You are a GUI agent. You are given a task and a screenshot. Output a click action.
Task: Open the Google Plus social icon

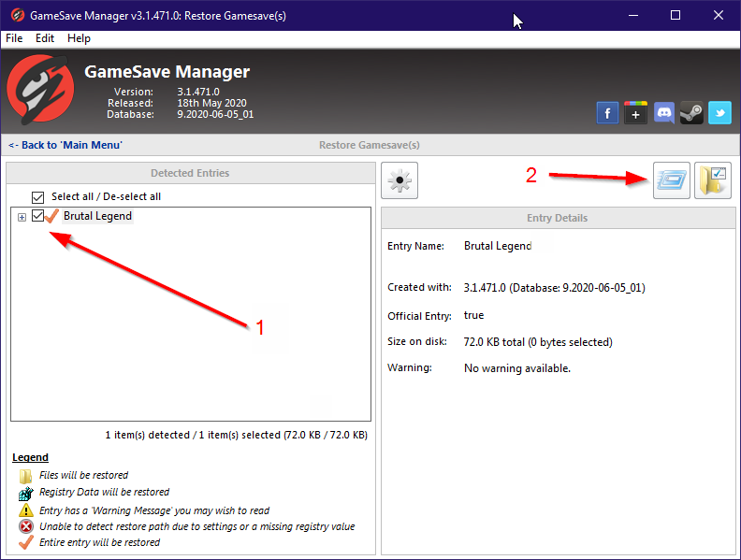(635, 113)
